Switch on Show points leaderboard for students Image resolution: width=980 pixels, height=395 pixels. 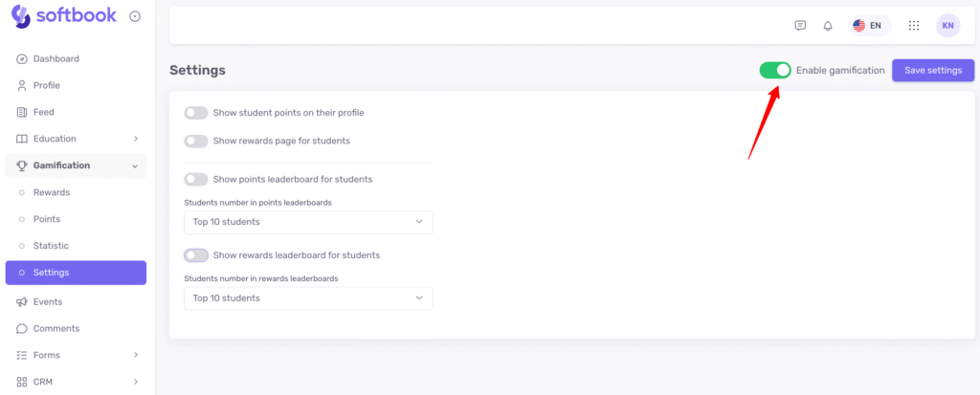196,179
